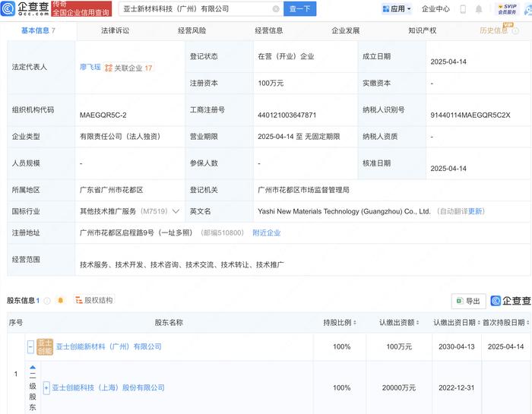532x414 pixels.
Task: Open legal representative 廖飞瑶 link
Action: [90, 68]
